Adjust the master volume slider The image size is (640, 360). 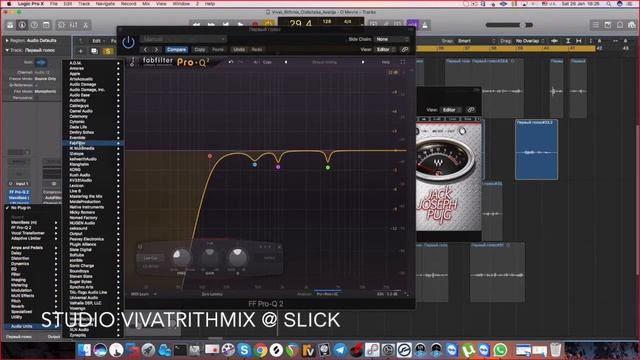[509, 25]
